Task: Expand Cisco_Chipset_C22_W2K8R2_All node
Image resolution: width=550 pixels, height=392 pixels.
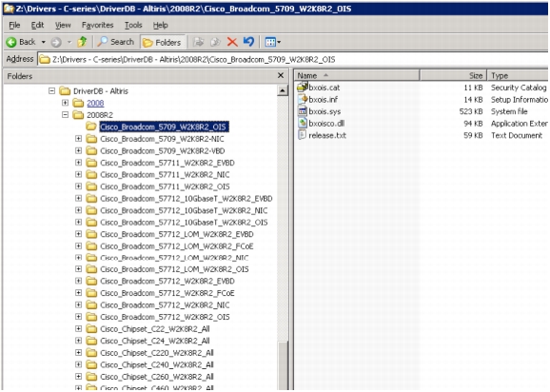Action: pos(79,329)
